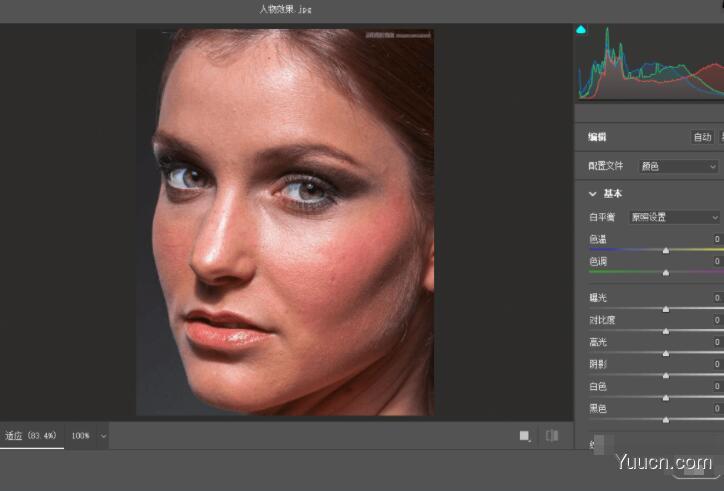Click the 色调 value field

[x=717, y=261]
